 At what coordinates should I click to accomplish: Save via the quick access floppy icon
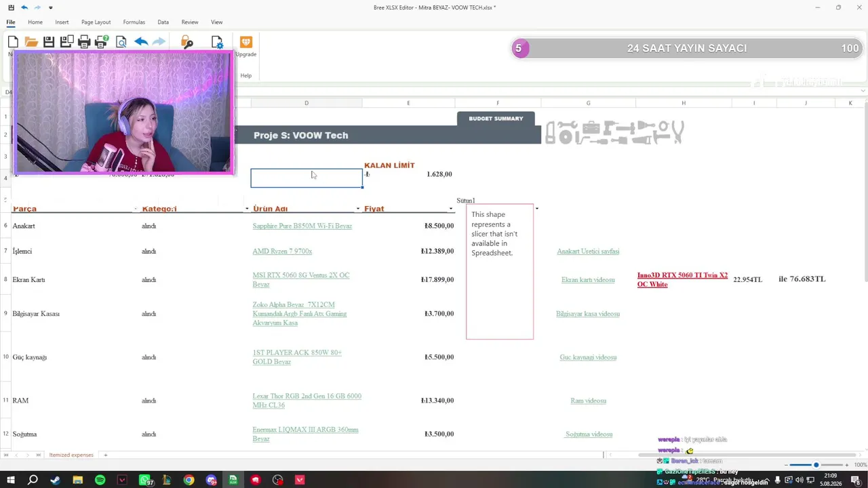point(11,7)
